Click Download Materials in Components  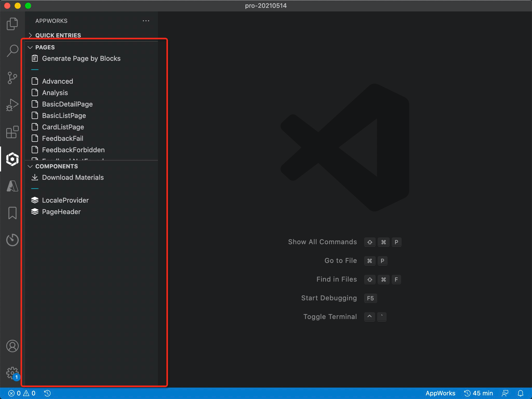[x=91, y=177]
